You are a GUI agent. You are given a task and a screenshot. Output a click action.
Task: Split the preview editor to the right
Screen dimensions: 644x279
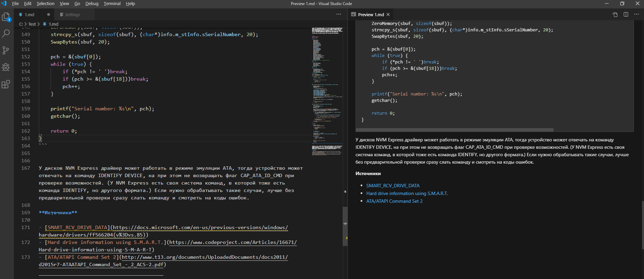(626, 15)
